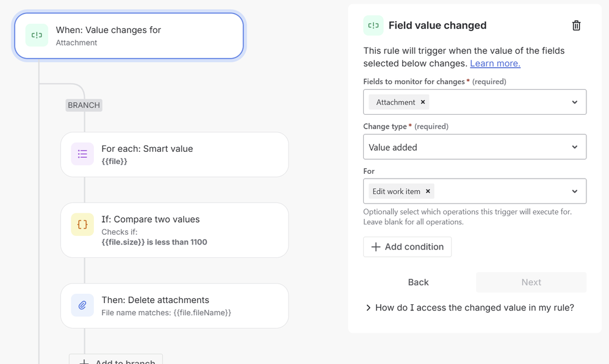Expand the For operations dropdown
609x364 pixels.
pos(574,191)
